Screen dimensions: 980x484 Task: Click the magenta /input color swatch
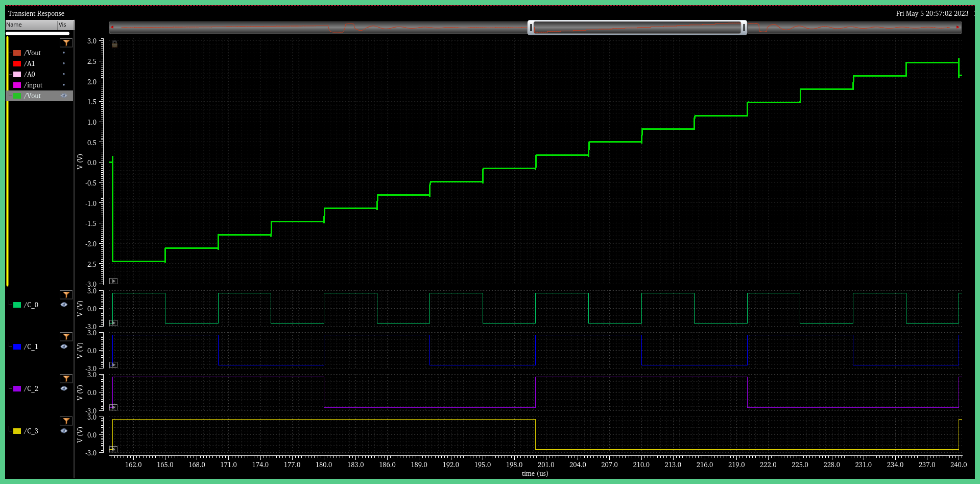[17, 85]
